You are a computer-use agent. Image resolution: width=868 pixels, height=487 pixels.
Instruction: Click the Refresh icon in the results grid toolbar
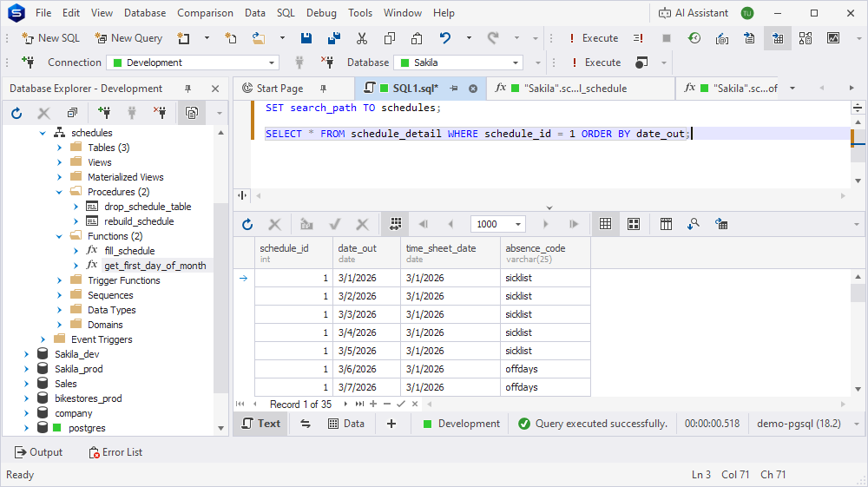[247, 224]
